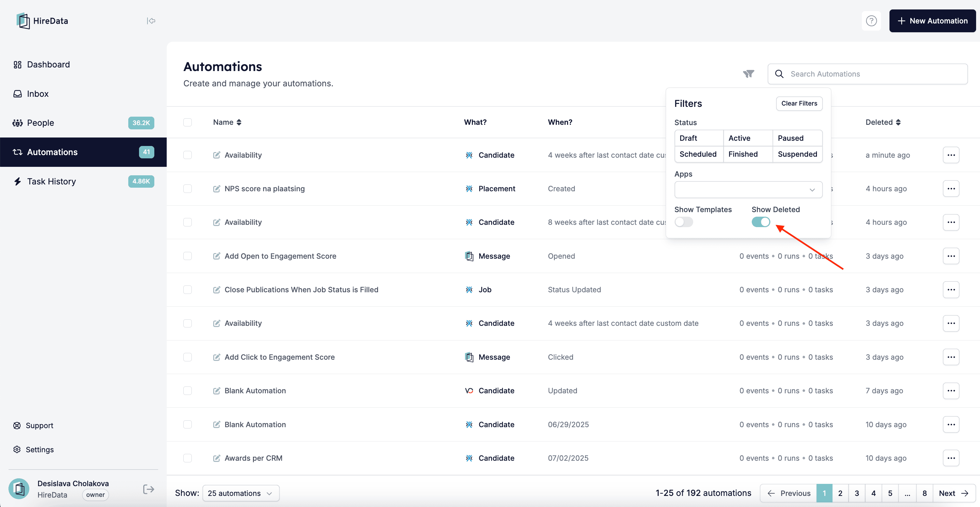Image resolution: width=980 pixels, height=507 pixels.
Task: Click the ellipsis page button in pagination
Action: [907, 493]
